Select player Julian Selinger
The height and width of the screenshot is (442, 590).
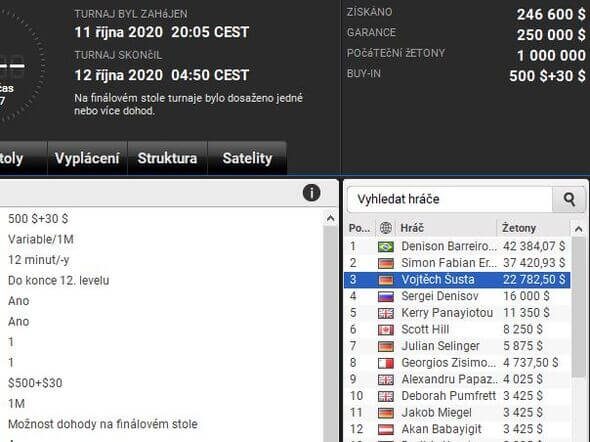(457, 346)
